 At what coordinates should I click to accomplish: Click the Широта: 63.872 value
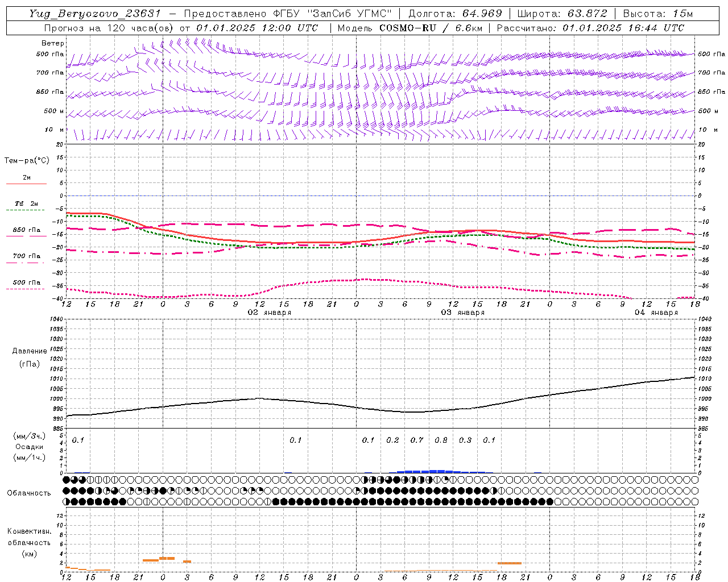tap(562, 14)
